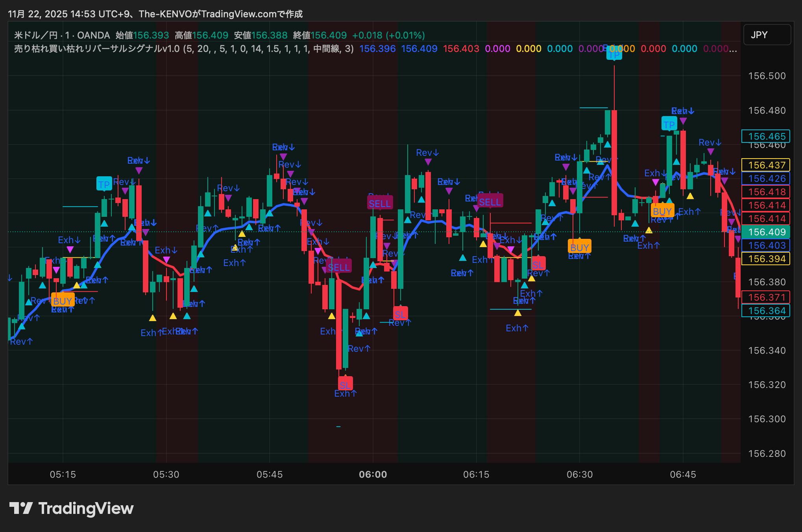The width and height of the screenshot is (802, 532).
Task: Select the yellow 156.437 price label
Action: click(x=766, y=165)
